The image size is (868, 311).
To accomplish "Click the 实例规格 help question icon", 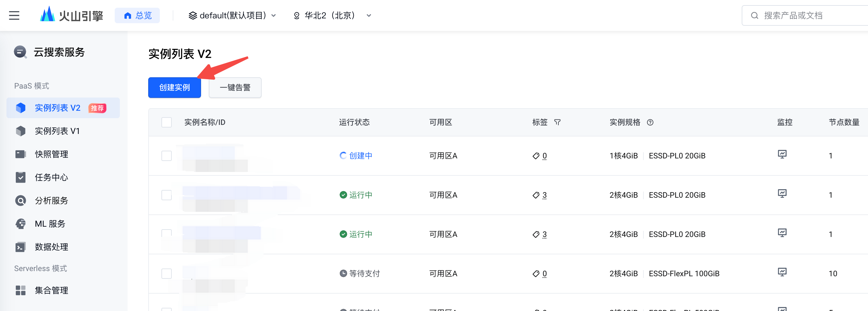I will (650, 122).
